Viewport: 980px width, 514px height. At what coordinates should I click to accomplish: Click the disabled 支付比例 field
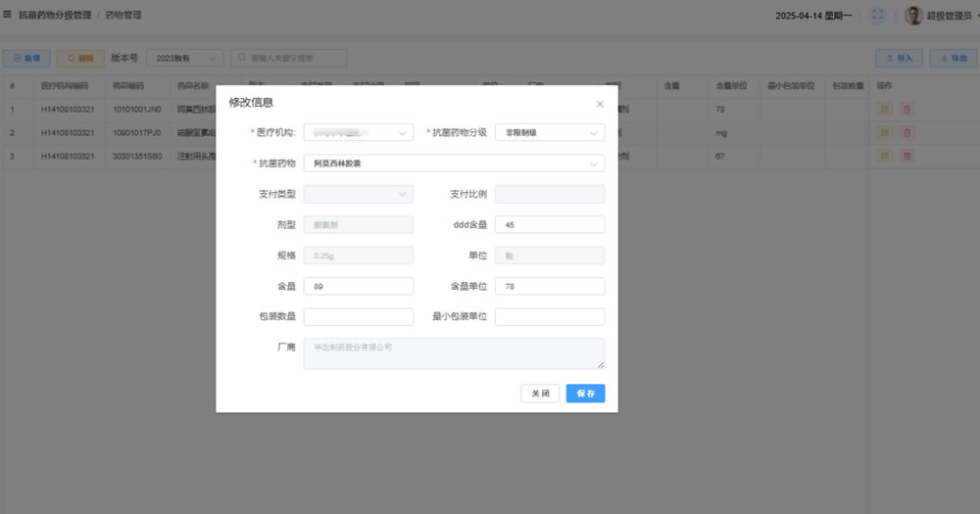click(x=550, y=194)
